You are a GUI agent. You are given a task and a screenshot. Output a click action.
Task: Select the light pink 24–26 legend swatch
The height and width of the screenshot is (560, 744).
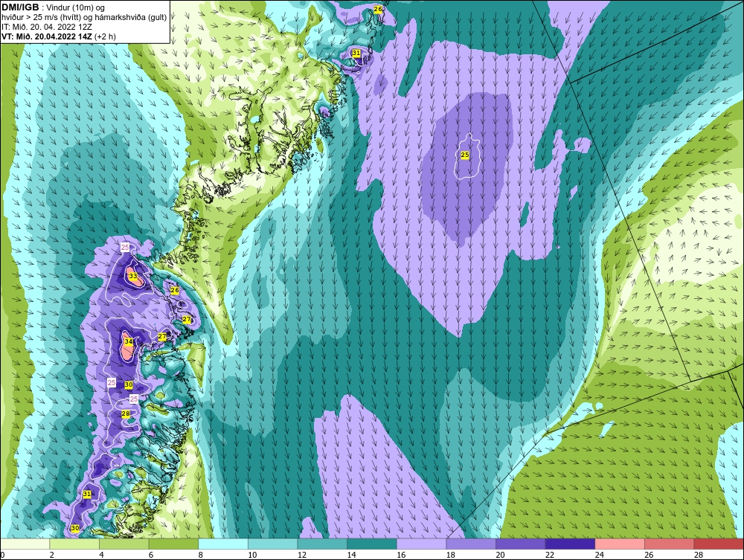click(620, 544)
